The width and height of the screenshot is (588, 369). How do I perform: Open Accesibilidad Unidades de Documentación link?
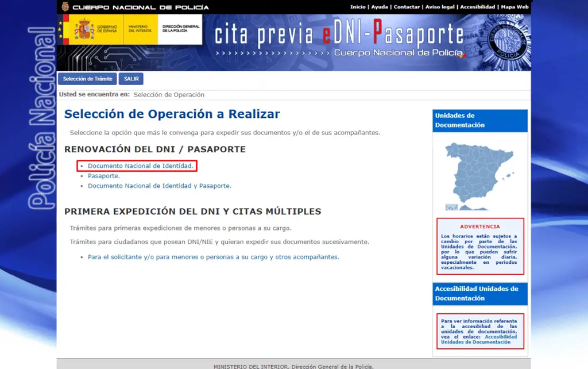tap(479, 339)
